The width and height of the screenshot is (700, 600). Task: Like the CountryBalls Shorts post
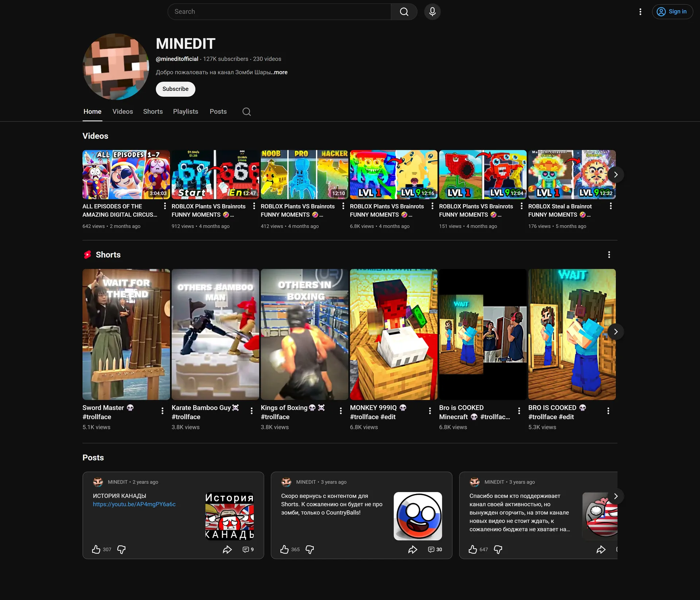tap(284, 549)
